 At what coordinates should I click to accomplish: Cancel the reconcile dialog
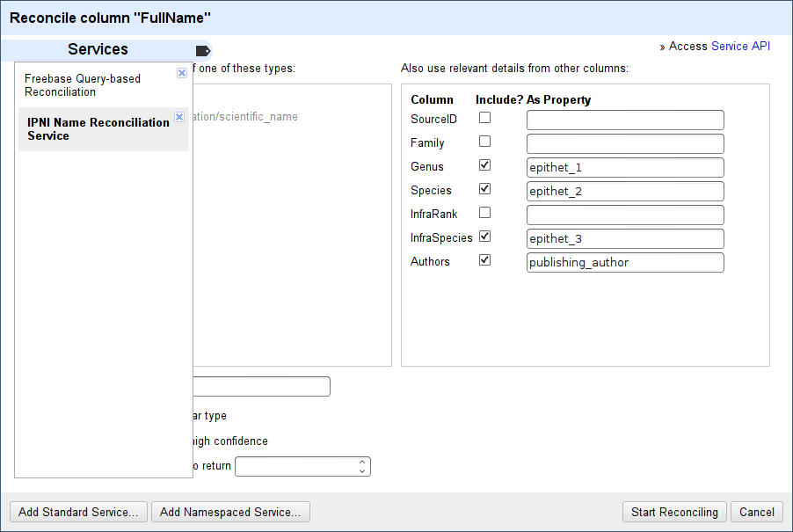pos(757,512)
